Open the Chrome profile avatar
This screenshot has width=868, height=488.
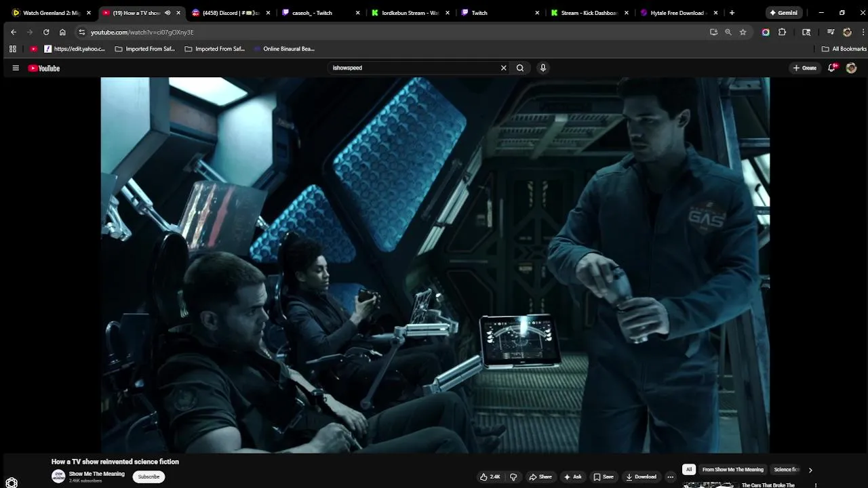(847, 32)
